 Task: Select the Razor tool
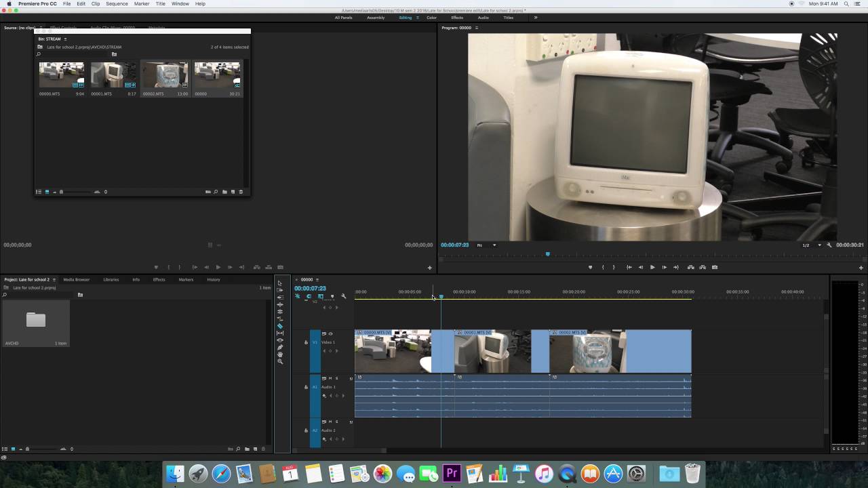pos(280,326)
